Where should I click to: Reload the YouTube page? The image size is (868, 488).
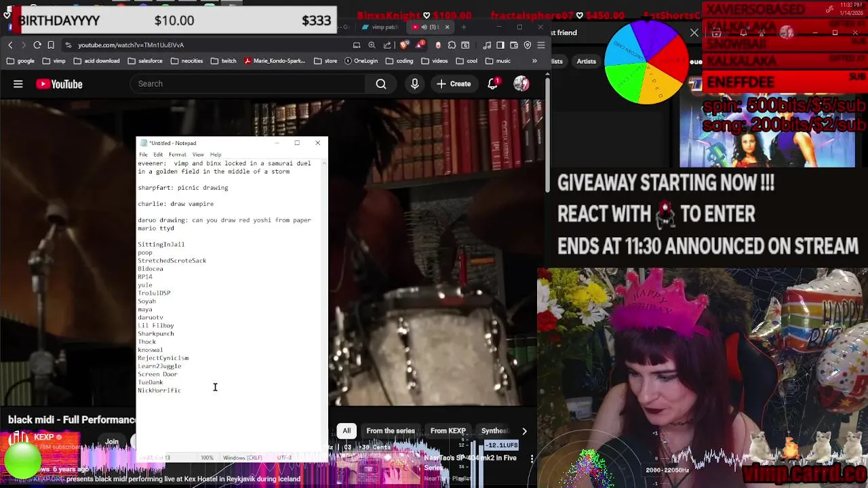click(37, 45)
